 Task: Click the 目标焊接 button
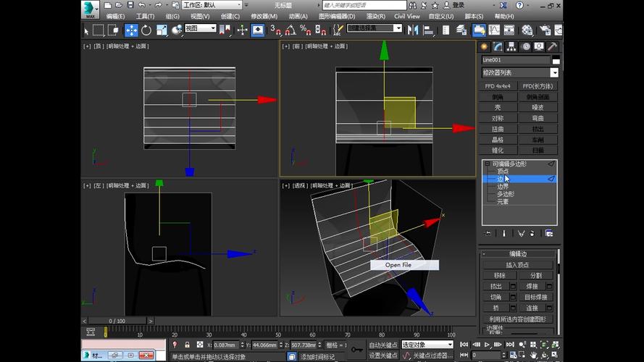click(535, 297)
